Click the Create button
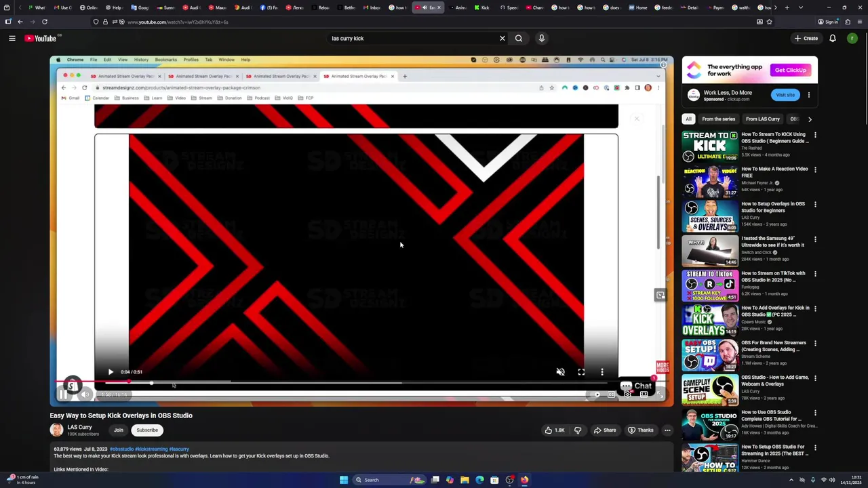The height and width of the screenshot is (488, 868). [x=806, y=39]
